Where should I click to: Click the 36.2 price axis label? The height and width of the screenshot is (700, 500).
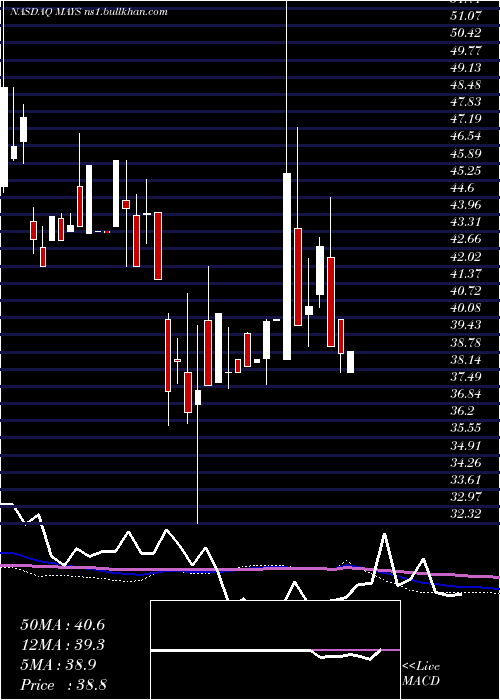pos(464,412)
